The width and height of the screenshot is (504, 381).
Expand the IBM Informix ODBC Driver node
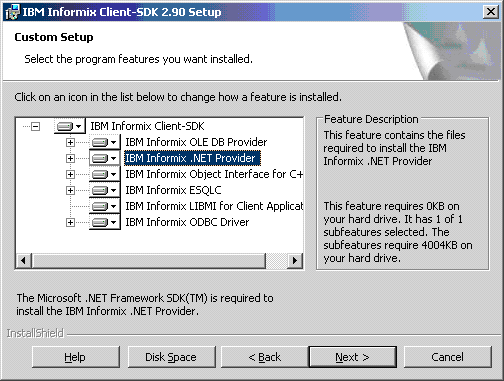(x=70, y=222)
